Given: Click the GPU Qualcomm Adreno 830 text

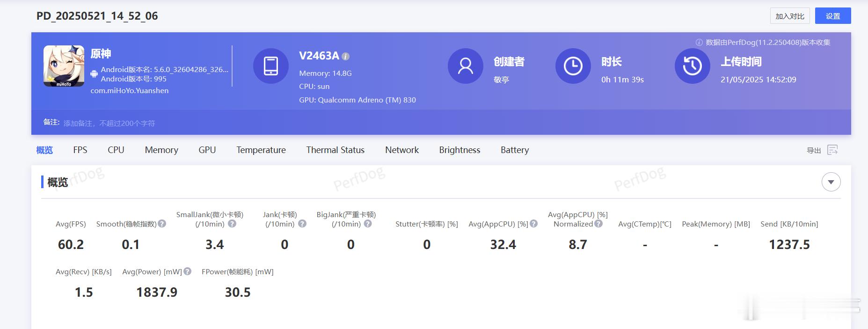Looking at the screenshot, I should [357, 100].
